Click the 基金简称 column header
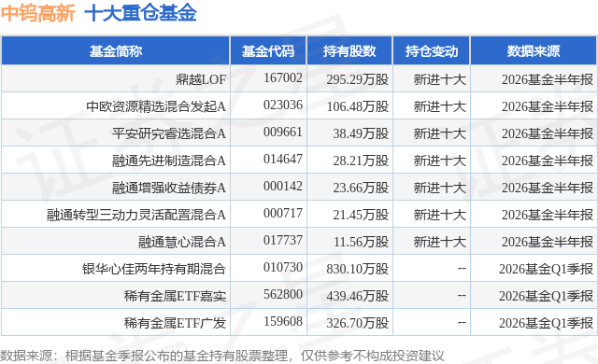Viewport: 598px width, 364px height. coord(116,51)
